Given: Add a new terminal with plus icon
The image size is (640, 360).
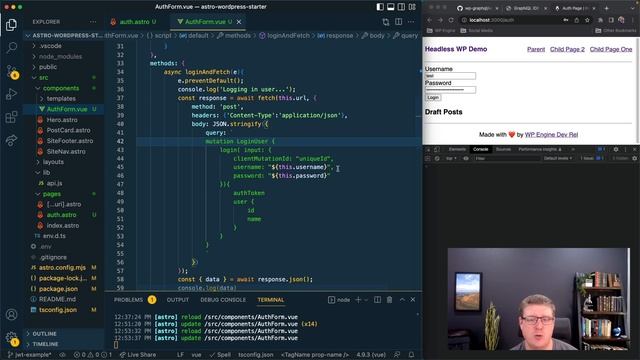Looking at the screenshot, I should pyautogui.click(x=358, y=300).
